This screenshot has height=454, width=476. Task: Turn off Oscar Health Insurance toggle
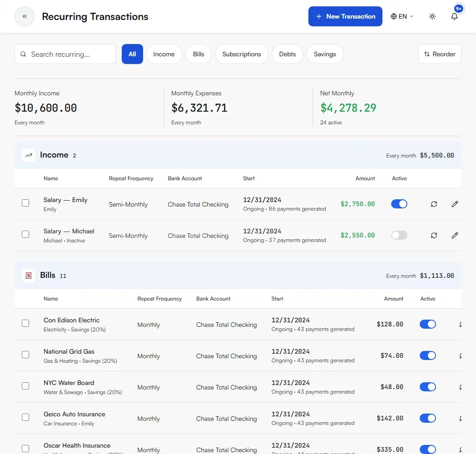pos(427,449)
